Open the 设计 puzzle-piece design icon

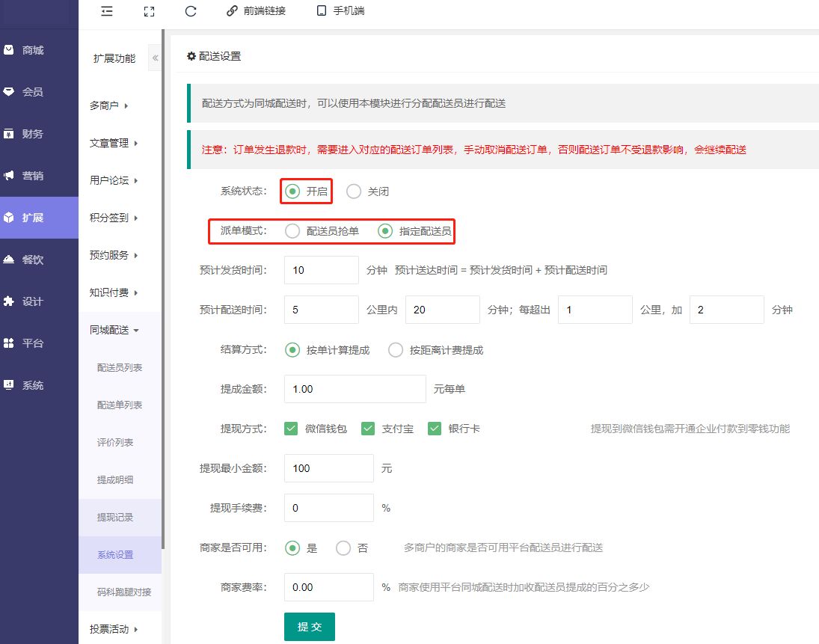pyautogui.click(x=9, y=301)
